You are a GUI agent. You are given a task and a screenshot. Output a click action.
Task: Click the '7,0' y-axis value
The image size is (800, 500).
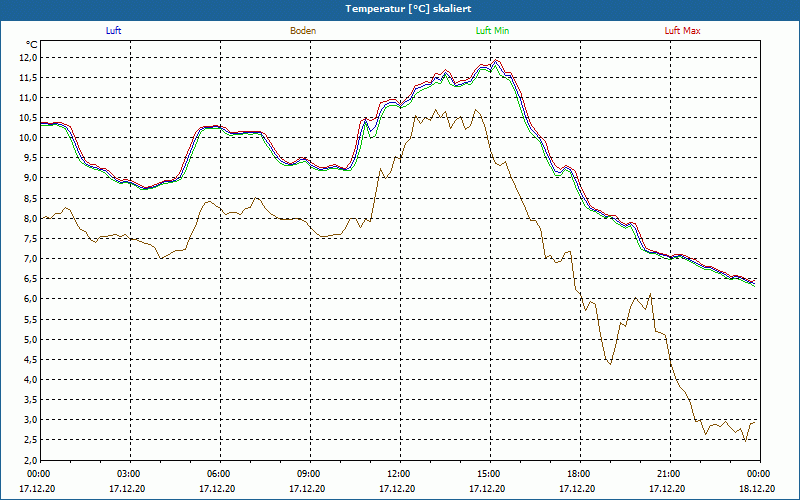tap(31, 259)
